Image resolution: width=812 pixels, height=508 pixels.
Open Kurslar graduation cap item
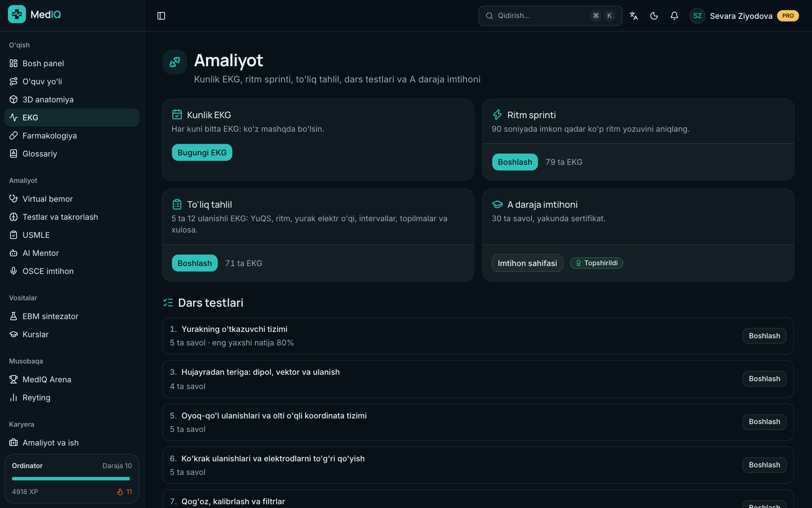[x=72, y=334]
